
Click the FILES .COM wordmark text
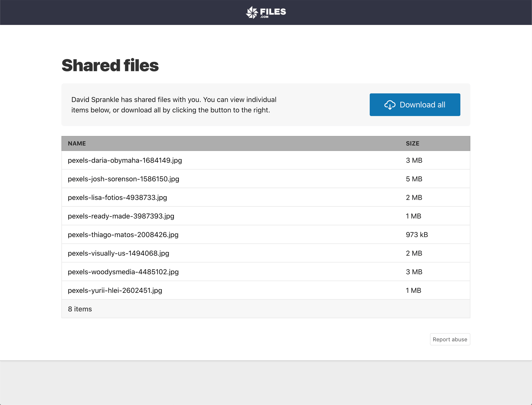[273, 12]
